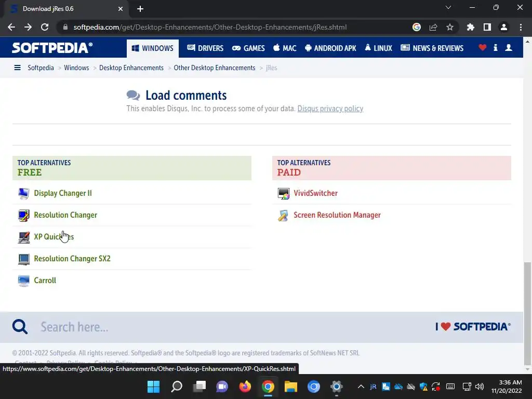Click the Windows breadcrumb link

click(x=76, y=68)
